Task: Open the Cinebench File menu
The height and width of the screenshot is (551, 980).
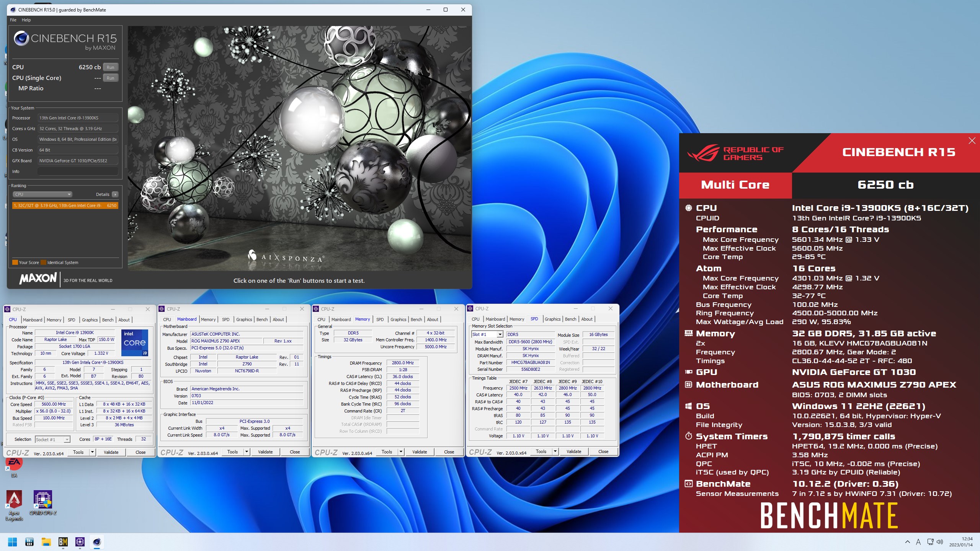Action: point(13,20)
